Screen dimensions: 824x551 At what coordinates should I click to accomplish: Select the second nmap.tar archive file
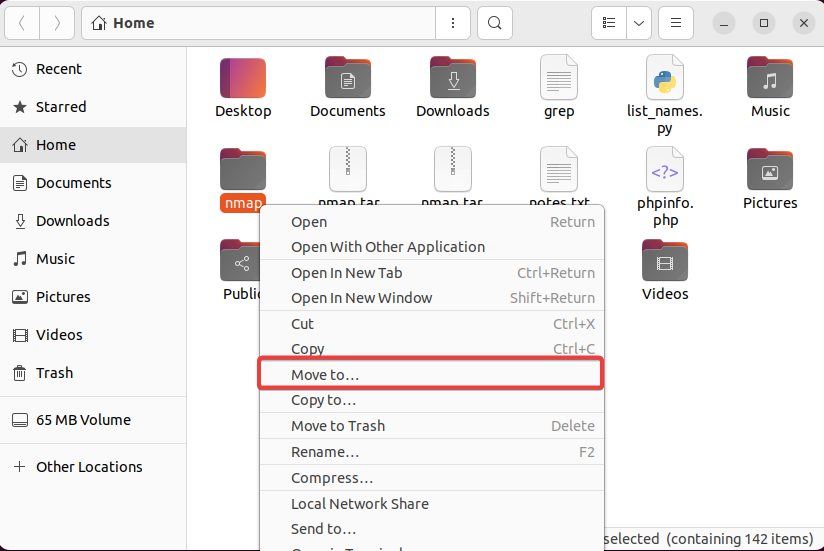tap(452, 170)
